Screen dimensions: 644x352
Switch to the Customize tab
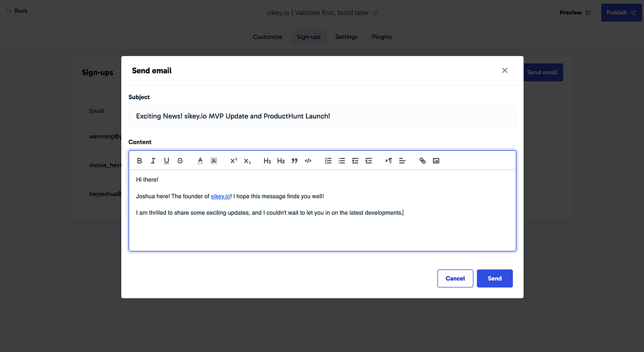pyautogui.click(x=268, y=37)
